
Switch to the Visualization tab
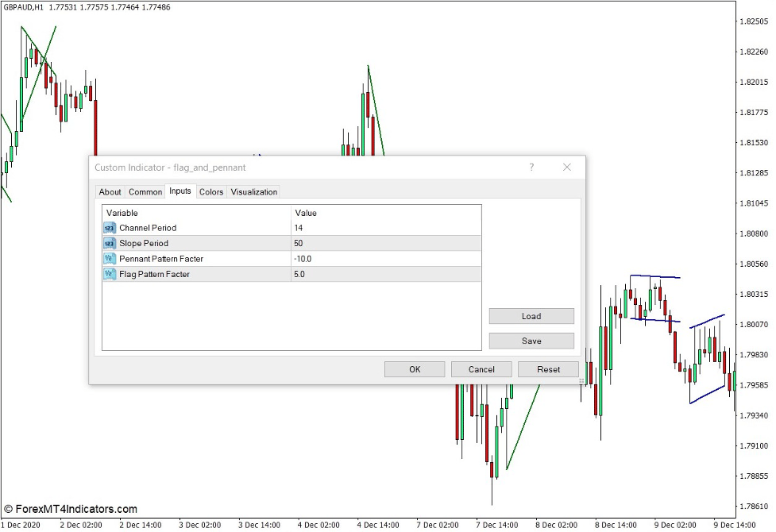click(253, 191)
